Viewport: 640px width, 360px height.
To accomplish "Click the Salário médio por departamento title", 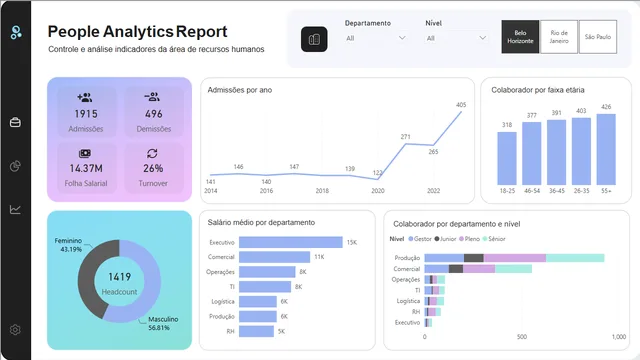I will click(x=261, y=222).
